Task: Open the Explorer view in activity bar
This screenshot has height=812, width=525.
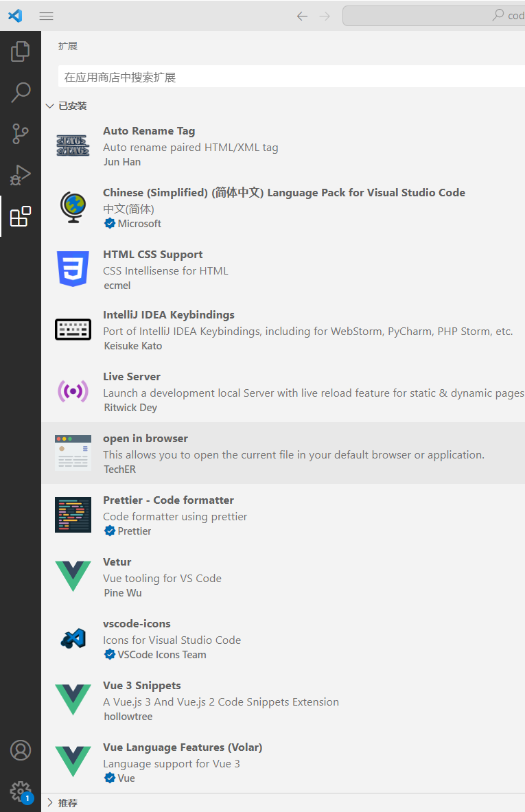Action: coord(21,51)
